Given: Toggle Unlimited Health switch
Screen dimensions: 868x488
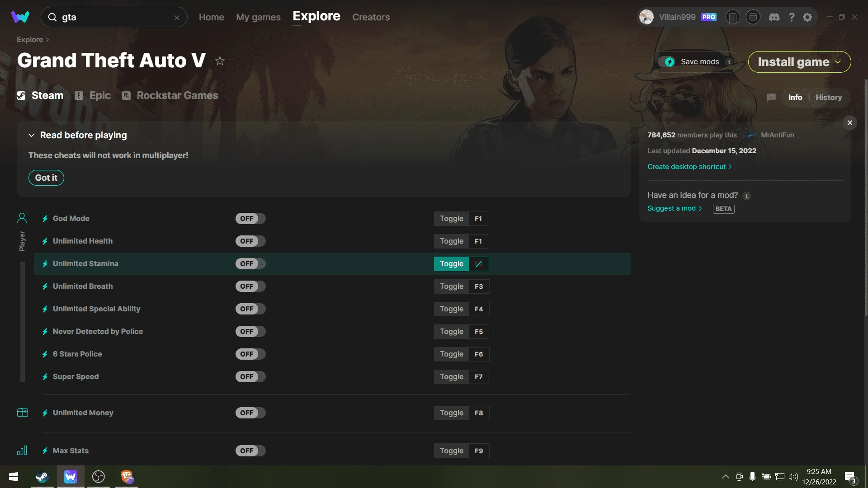Looking at the screenshot, I should point(250,241).
